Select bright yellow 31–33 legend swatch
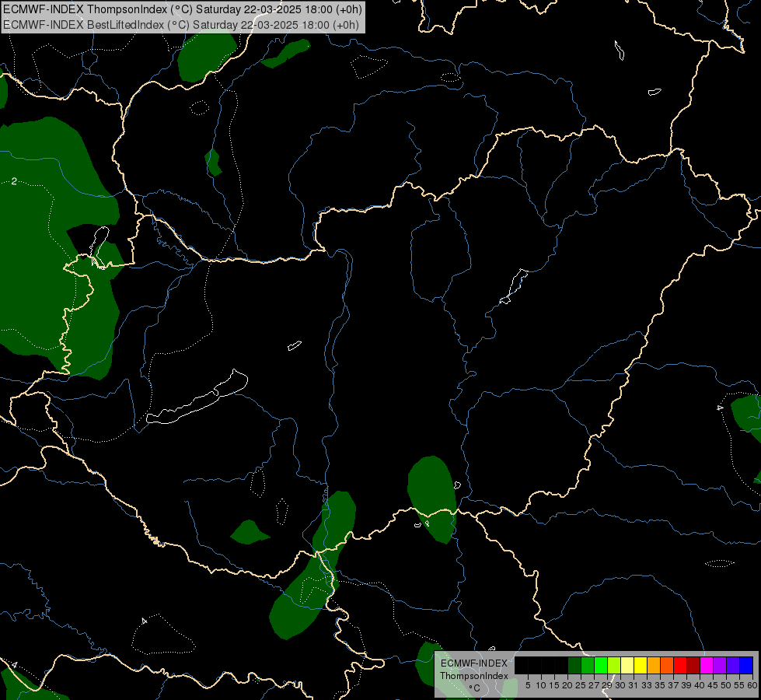Viewport: 761px width, 700px height. (x=641, y=665)
